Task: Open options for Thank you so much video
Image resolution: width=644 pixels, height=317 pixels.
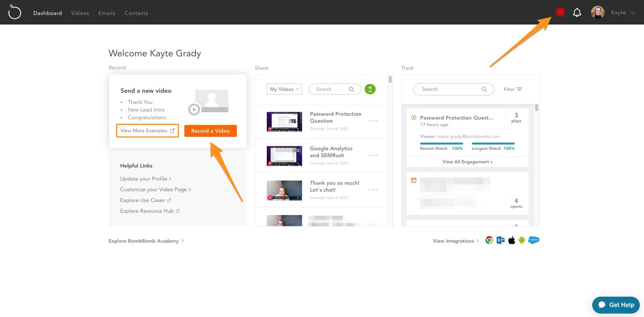Action: click(373, 190)
